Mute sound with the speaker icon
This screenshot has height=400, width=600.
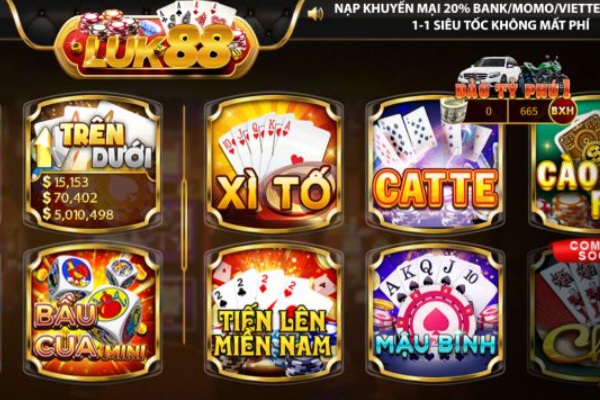click(315, 14)
